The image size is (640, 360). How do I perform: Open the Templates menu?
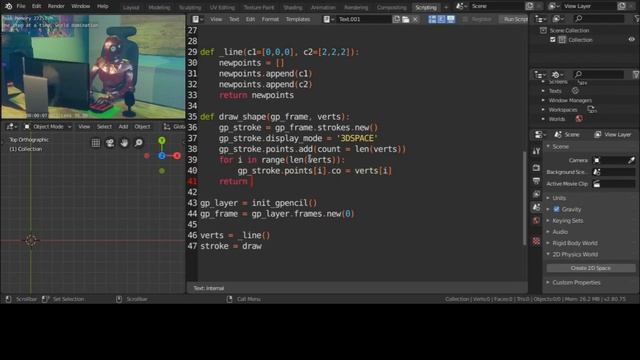[x=298, y=19]
